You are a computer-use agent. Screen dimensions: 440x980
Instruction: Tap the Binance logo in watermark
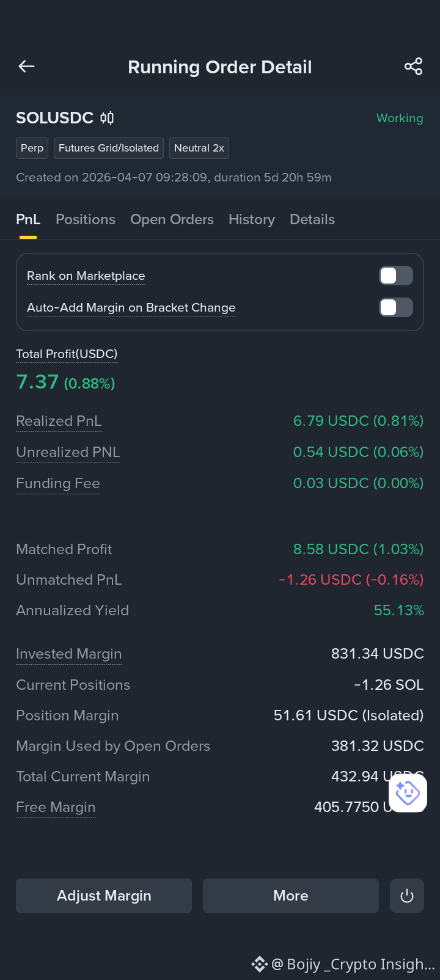point(260,964)
